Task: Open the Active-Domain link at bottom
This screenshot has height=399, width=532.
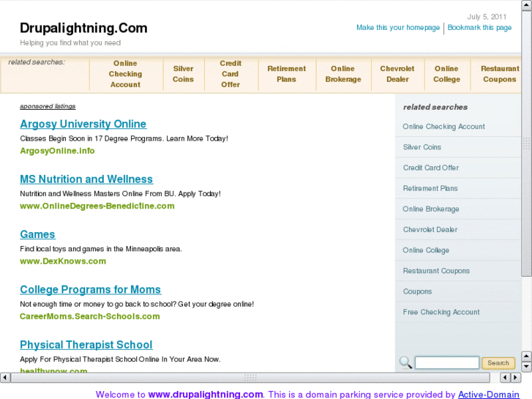Action: pyautogui.click(x=489, y=395)
